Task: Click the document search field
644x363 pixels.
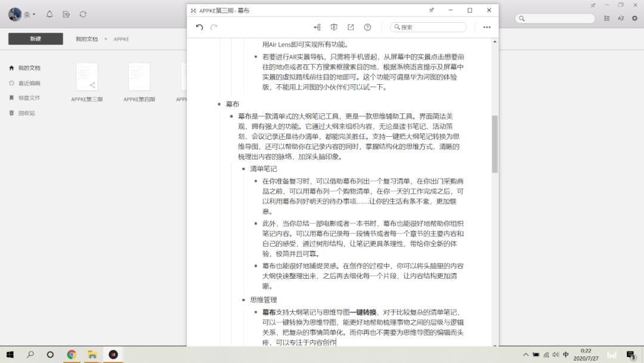Action: pos(428,27)
